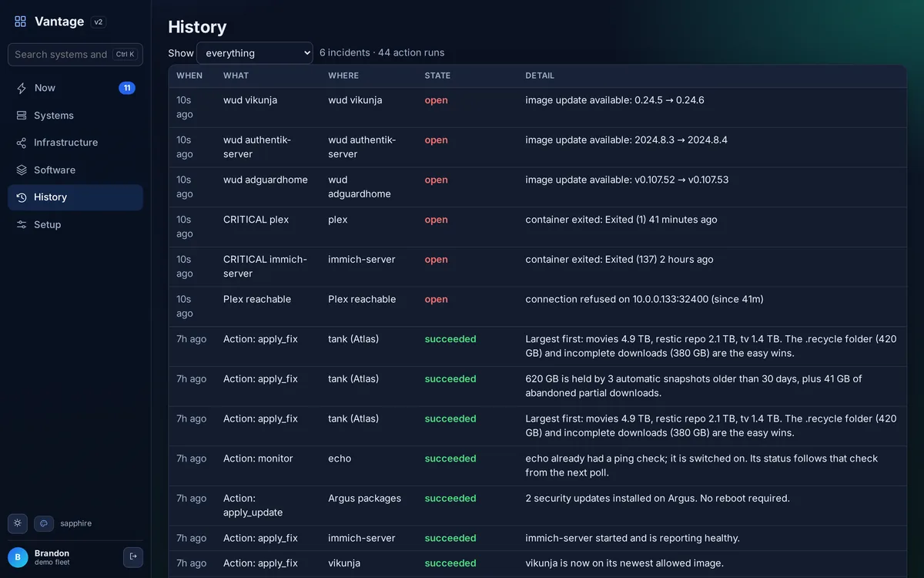The height and width of the screenshot is (578, 924).
Task: Select the wud authentik-server incident in WHAT column
Action: click(257, 147)
